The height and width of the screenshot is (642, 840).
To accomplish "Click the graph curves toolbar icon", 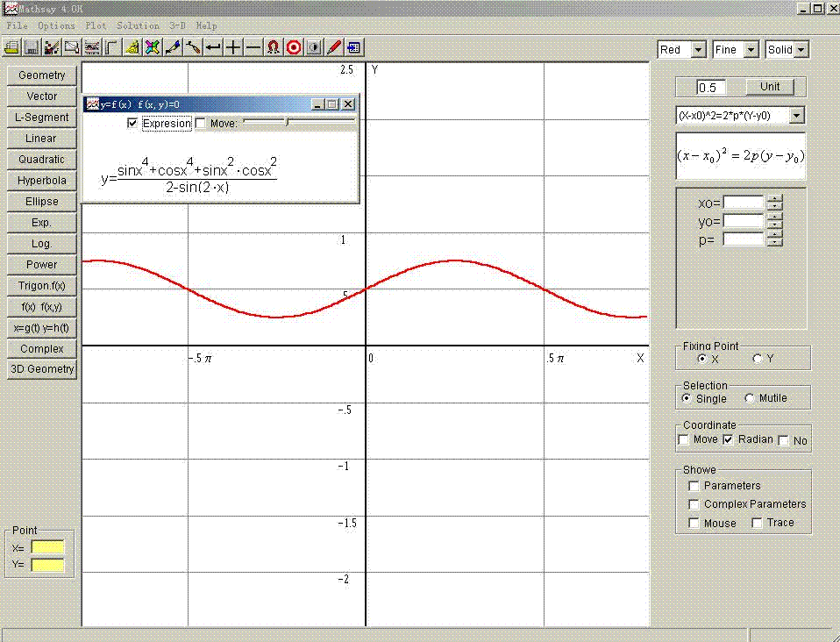I will tap(92, 47).
